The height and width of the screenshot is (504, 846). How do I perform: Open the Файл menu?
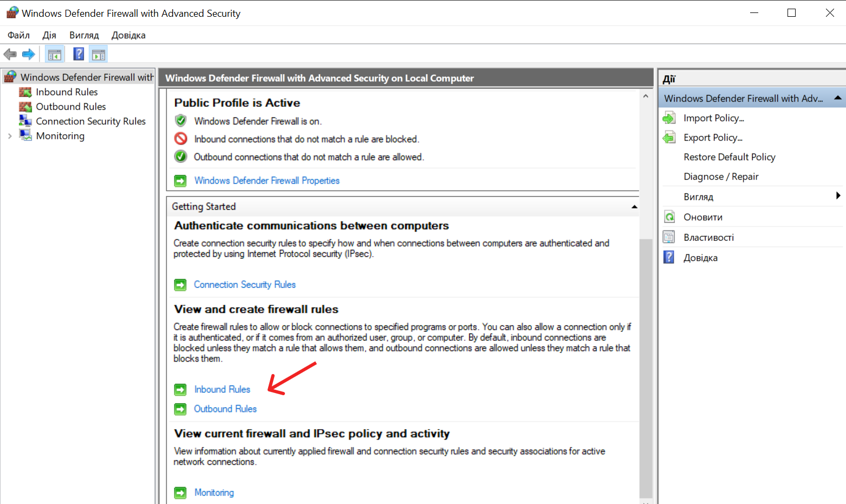[x=18, y=35]
